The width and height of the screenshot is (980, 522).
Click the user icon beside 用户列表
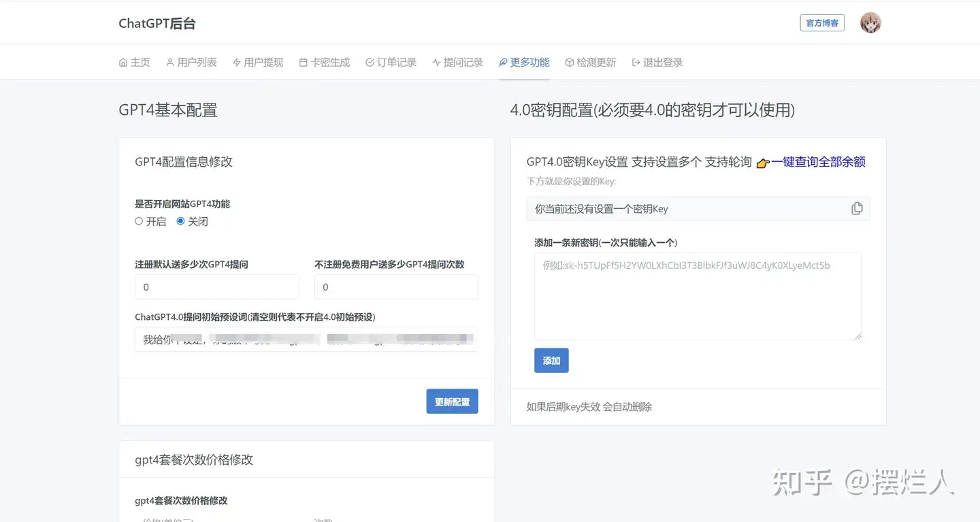170,63
